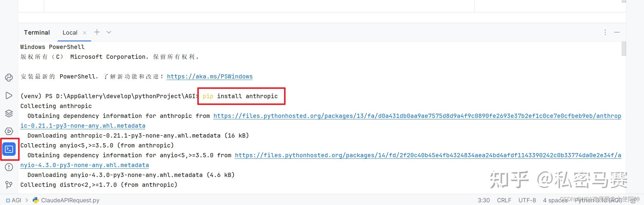Select the Terminal panel title
Viewport: 644px width, 205px height.
click(37, 32)
